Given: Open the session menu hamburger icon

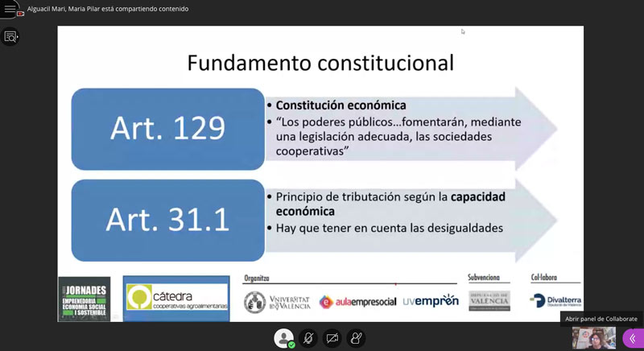Looking at the screenshot, I should (x=10, y=9).
